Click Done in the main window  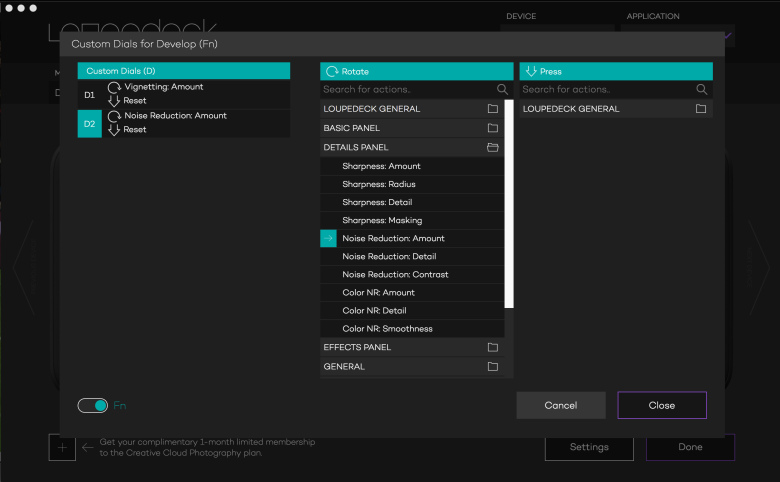690,447
